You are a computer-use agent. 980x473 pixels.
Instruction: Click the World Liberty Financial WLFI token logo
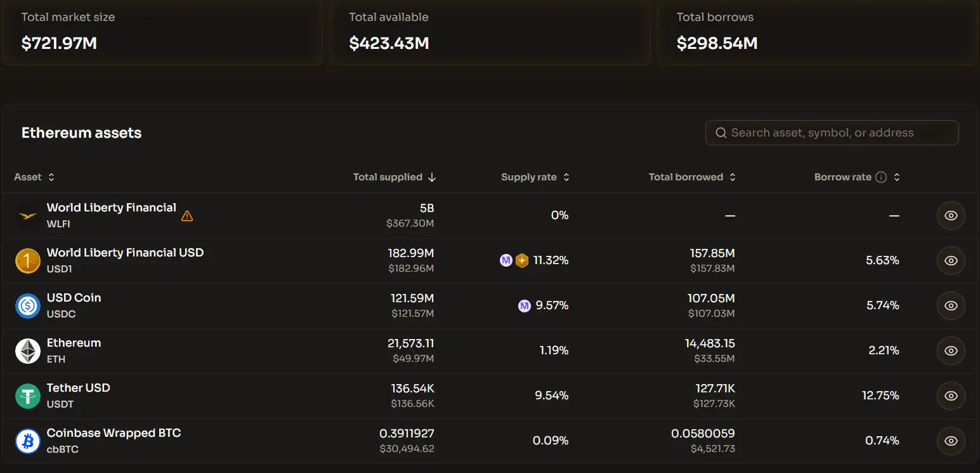pos(28,216)
